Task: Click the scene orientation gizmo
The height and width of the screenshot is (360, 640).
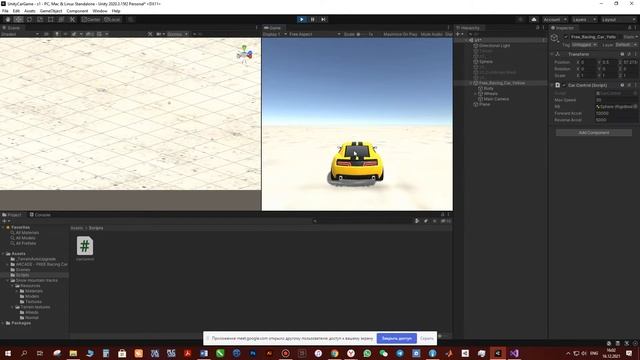Action: pos(244,54)
